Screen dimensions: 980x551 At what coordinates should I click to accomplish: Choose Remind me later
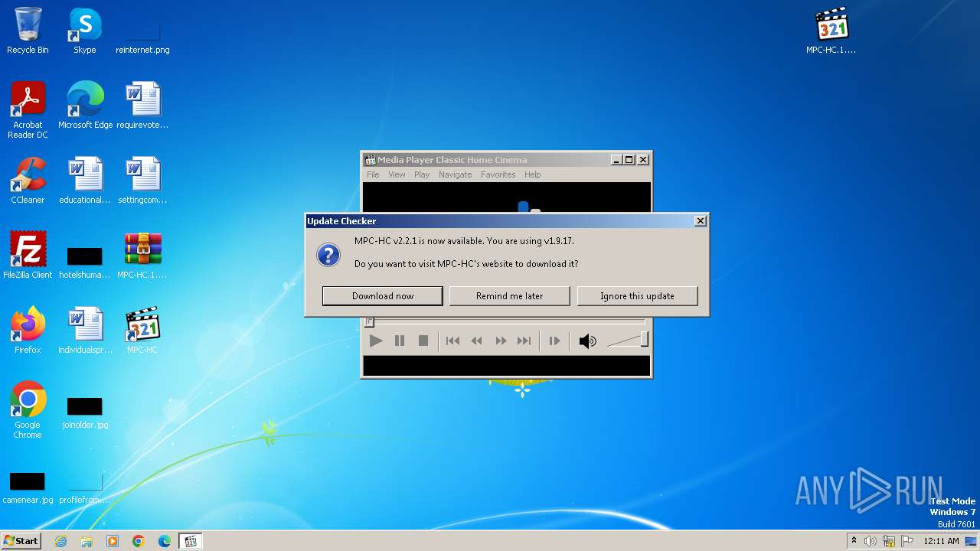click(509, 296)
